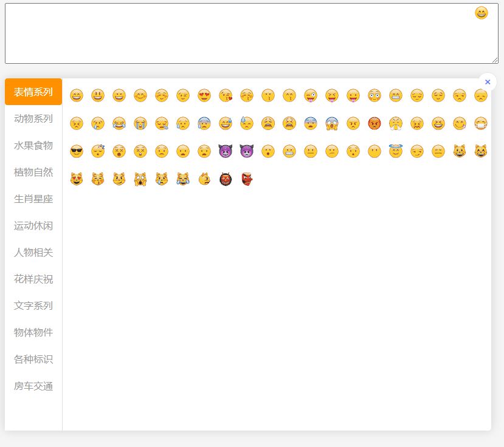
Task: Click the long-nosed red tengu goblin emoji
Action: (x=247, y=179)
